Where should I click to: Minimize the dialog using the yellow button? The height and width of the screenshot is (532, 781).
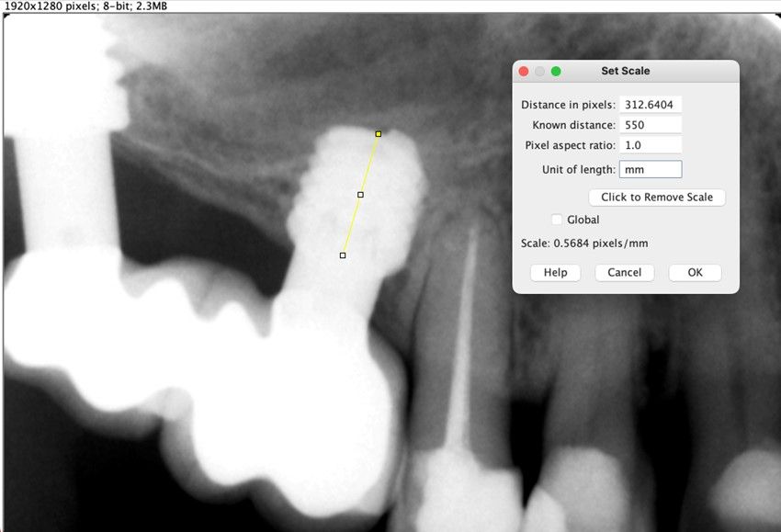click(540, 71)
